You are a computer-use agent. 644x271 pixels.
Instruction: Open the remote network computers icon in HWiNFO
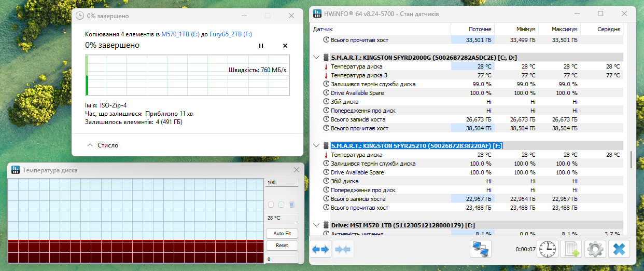(481, 250)
